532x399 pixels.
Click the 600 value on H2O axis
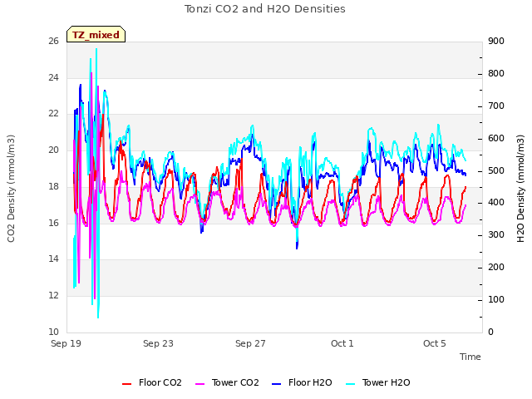click(x=496, y=139)
